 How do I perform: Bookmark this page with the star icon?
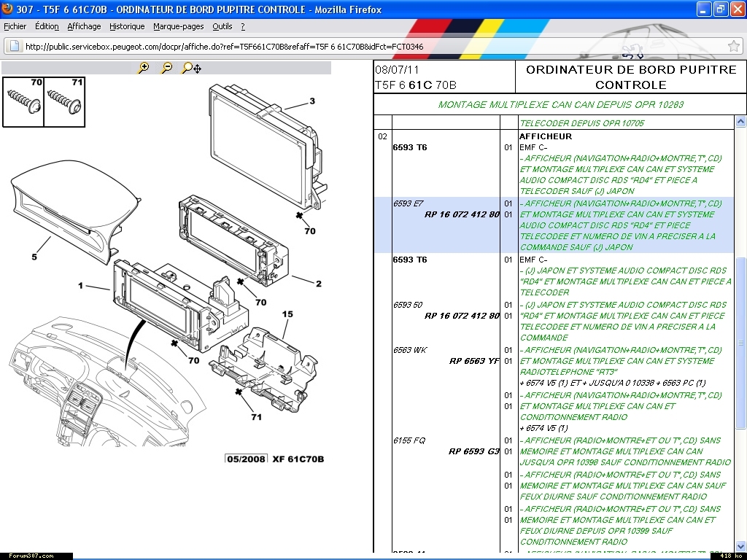pyautogui.click(x=734, y=46)
